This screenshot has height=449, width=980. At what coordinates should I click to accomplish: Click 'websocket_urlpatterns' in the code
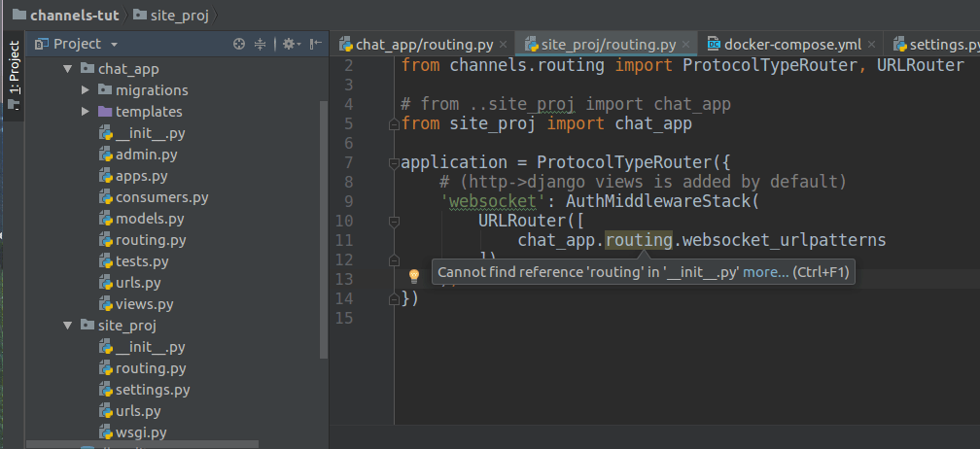785,240
